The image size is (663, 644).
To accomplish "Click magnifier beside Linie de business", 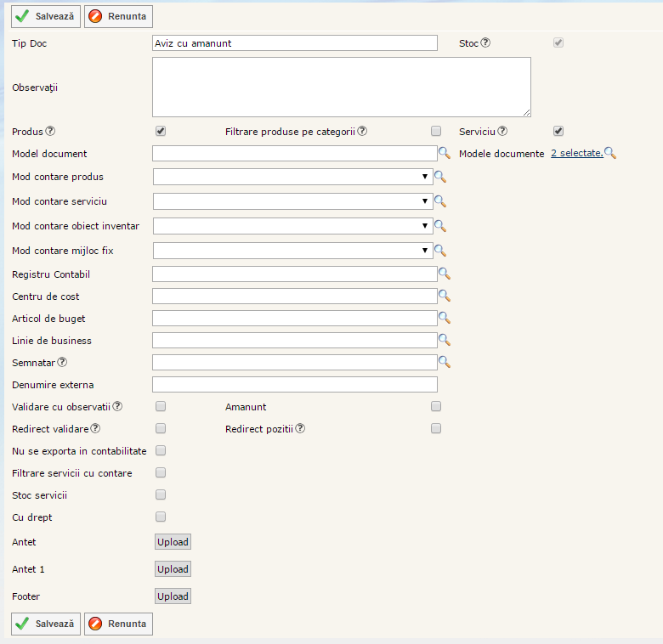I will click(444, 341).
